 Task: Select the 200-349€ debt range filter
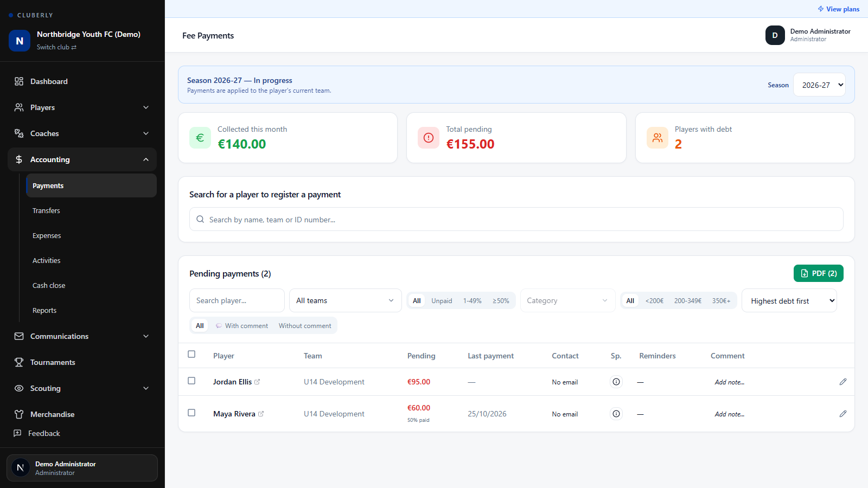click(687, 301)
